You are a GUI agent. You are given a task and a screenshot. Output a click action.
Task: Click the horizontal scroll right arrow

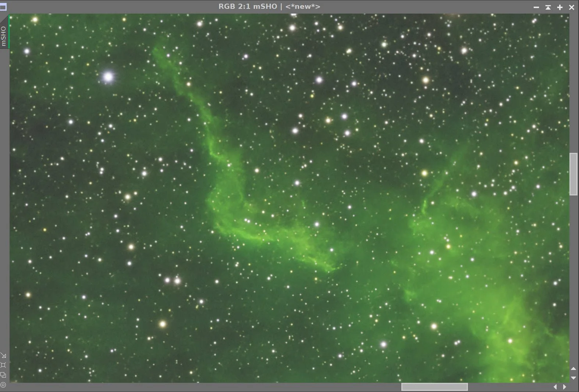pyautogui.click(x=565, y=387)
